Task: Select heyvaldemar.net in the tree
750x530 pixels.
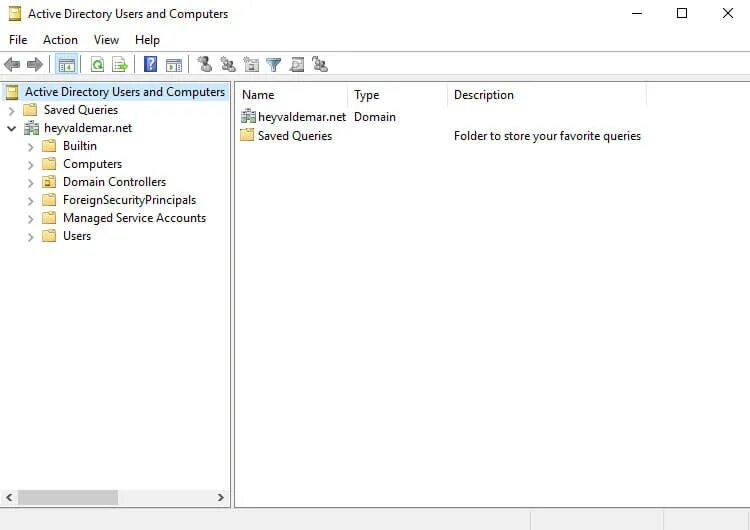Action: [x=88, y=128]
